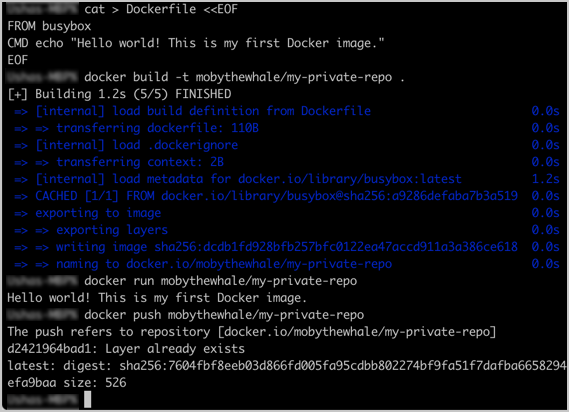This screenshot has height=412, width=569.
Task: Click the docker run mobythewhale command
Action: 221,281
